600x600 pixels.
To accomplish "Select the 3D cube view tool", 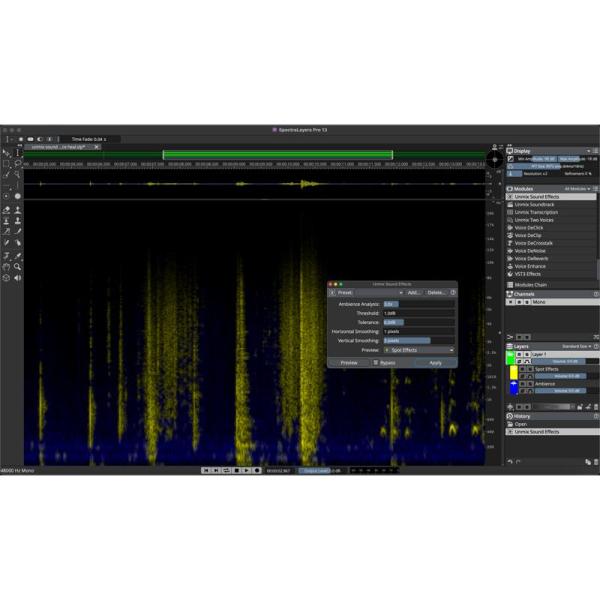I will click(x=7, y=278).
